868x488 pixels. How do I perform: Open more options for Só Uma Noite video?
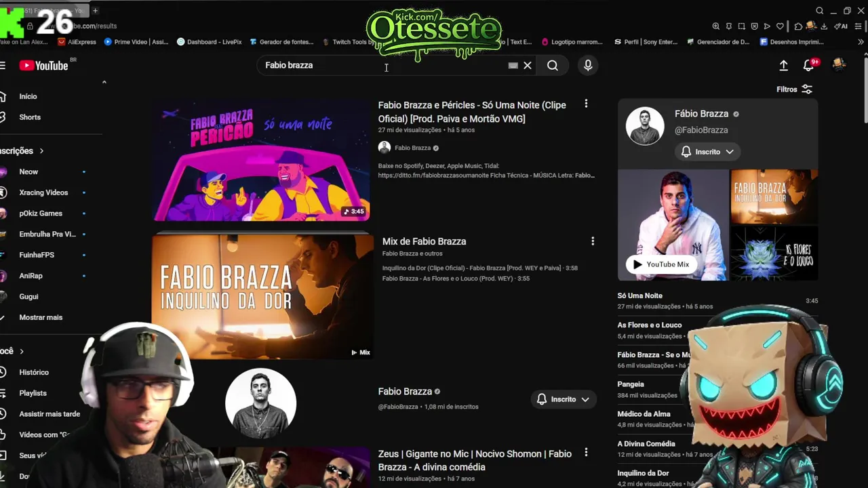pyautogui.click(x=586, y=104)
